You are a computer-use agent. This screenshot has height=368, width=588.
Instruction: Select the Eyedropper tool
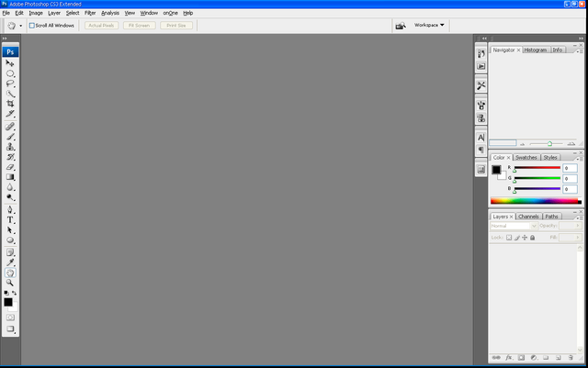pos(10,262)
